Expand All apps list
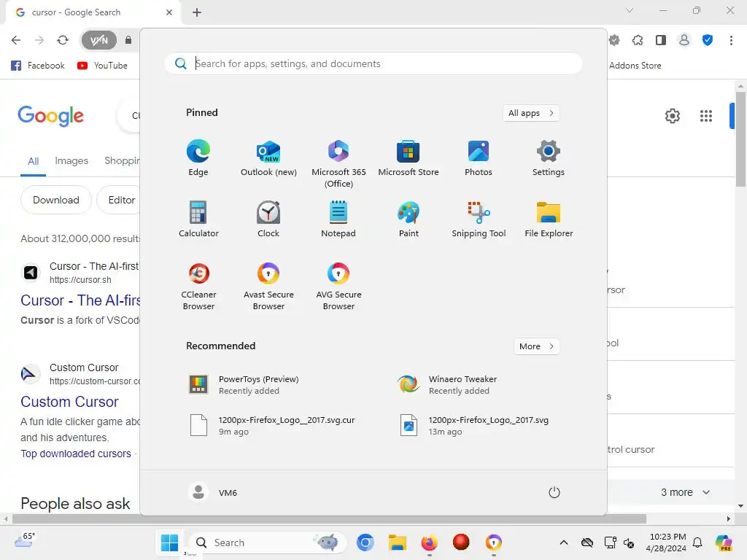This screenshot has height=560, width=747. point(531,113)
